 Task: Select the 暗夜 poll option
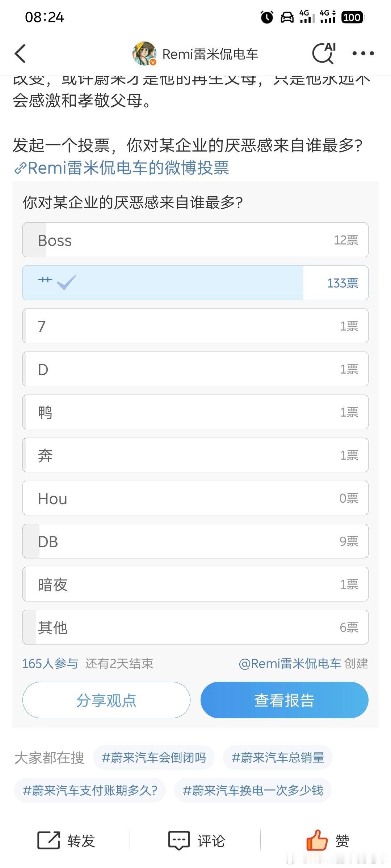[195, 584]
